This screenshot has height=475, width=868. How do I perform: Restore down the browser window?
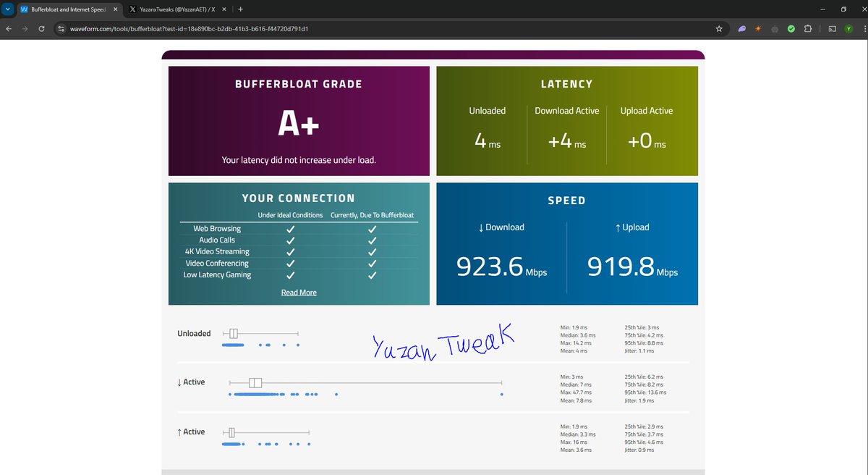pyautogui.click(x=843, y=9)
